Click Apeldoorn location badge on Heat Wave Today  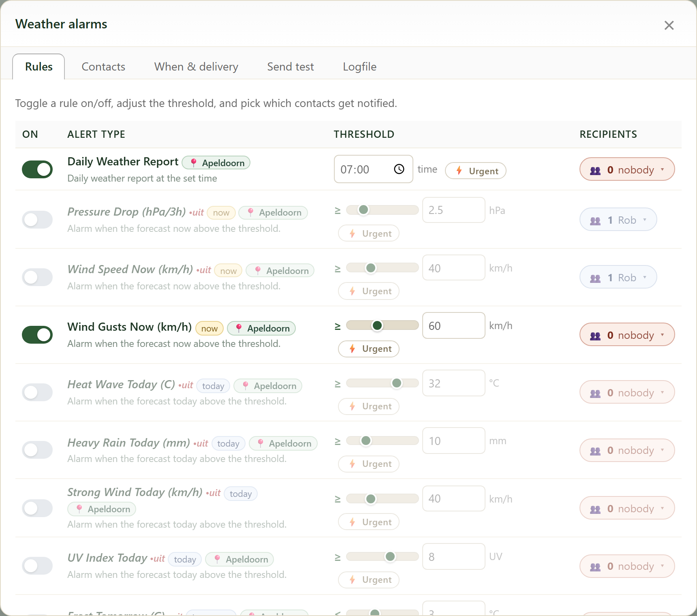[268, 385]
